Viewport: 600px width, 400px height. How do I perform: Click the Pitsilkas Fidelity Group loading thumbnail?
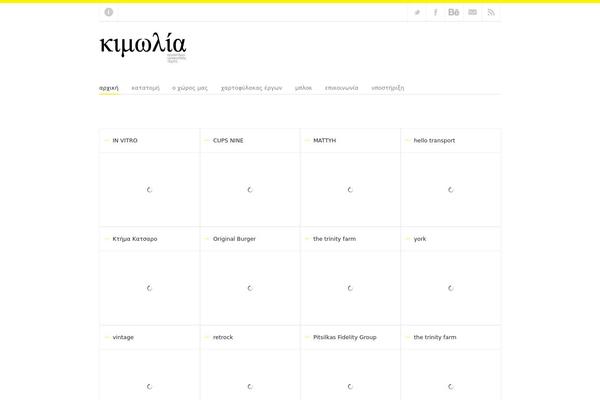(350, 375)
